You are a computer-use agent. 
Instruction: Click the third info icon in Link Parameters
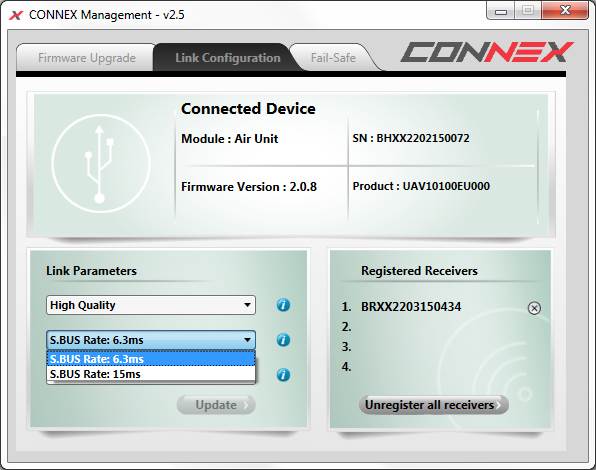[283, 375]
